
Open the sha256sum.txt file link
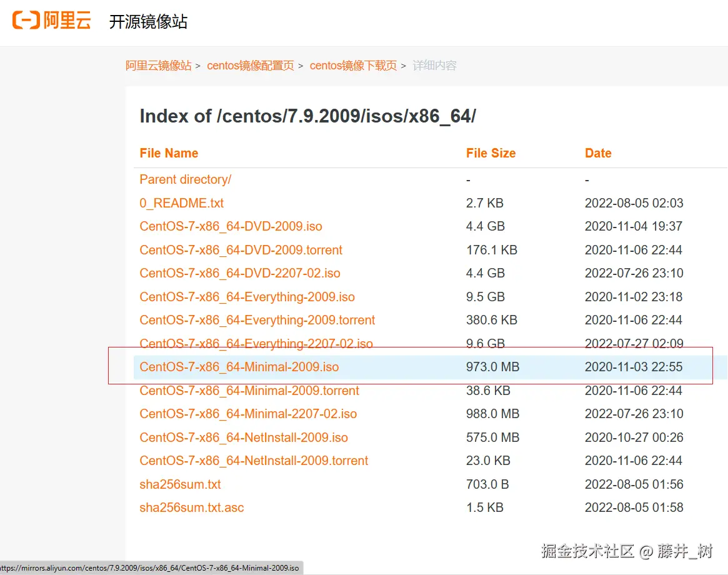click(180, 484)
